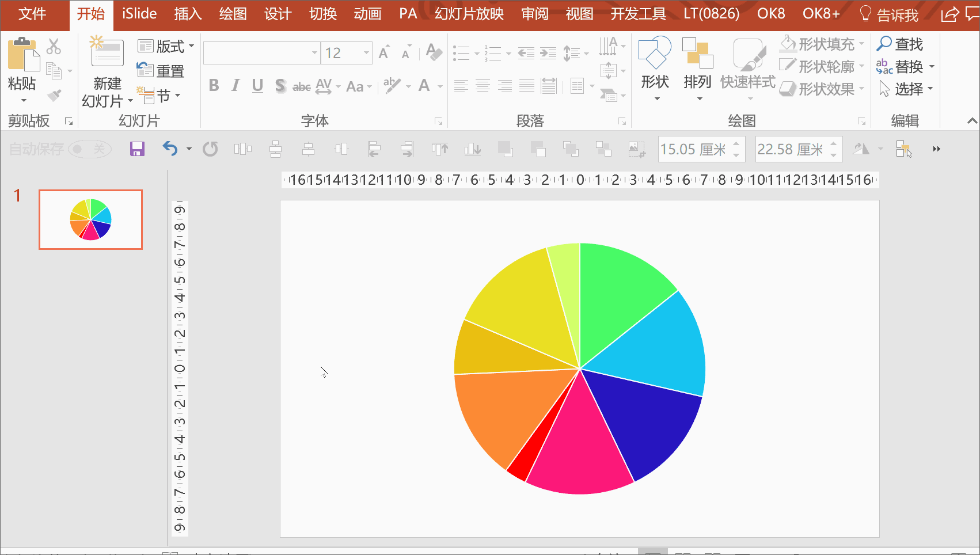
Task: Click the Cut scissors icon
Action: tap(54, 46)
